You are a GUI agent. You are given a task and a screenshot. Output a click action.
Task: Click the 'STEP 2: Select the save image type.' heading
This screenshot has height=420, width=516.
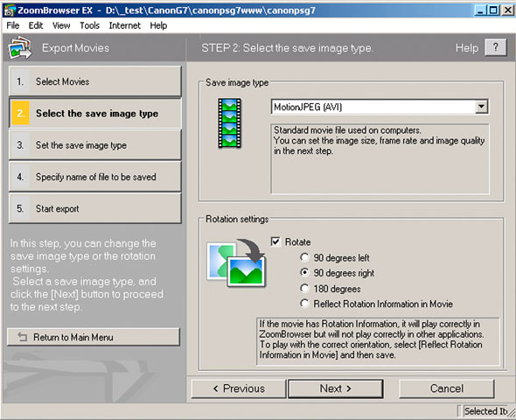click(x=287, y=48)
